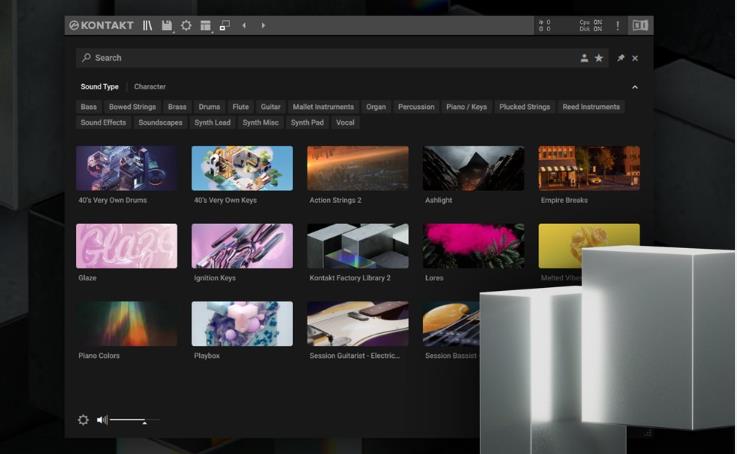Click the workspace layout icon in header

(x=205, y=25)
